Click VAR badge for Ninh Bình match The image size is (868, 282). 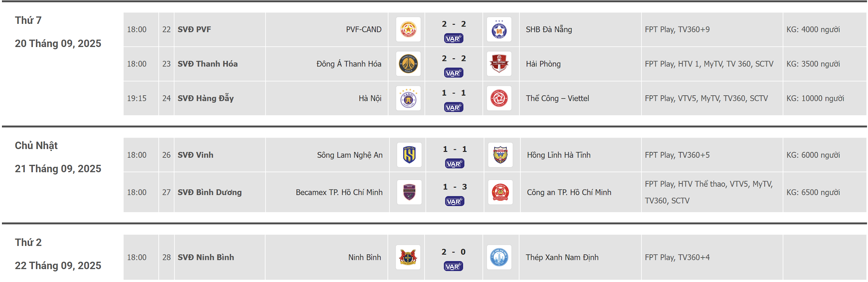pos(453,266)
